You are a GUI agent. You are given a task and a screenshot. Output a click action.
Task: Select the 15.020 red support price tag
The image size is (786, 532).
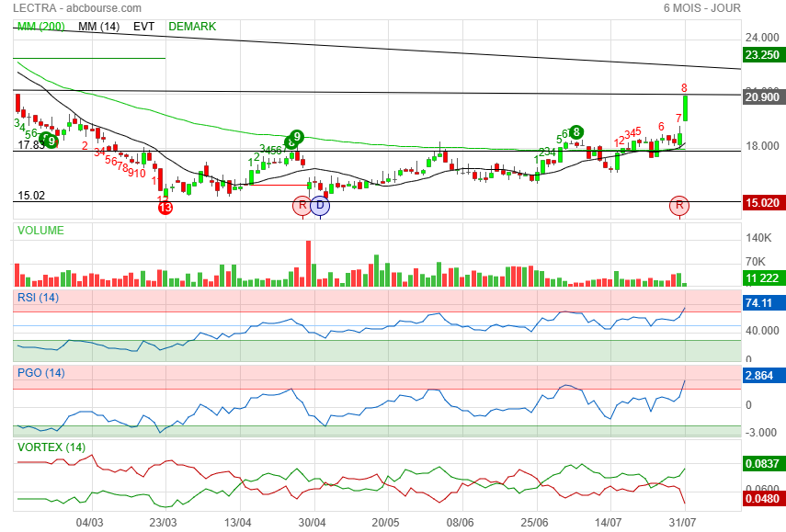(x=763, y=202)
